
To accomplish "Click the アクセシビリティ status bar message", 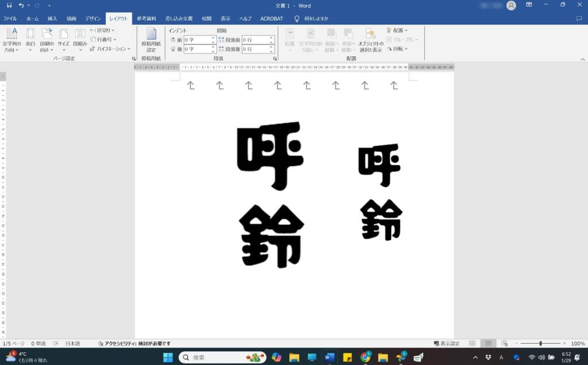I will click(x=134, y=343).
